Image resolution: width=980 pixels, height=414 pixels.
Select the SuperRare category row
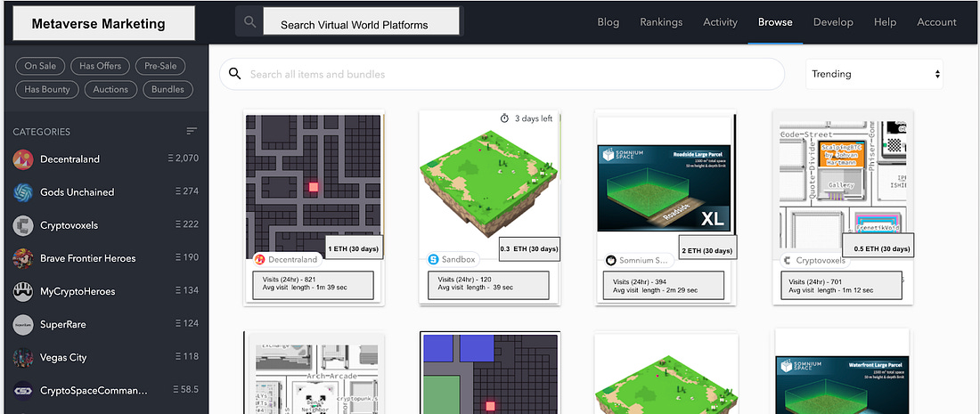tap(104, 324)
